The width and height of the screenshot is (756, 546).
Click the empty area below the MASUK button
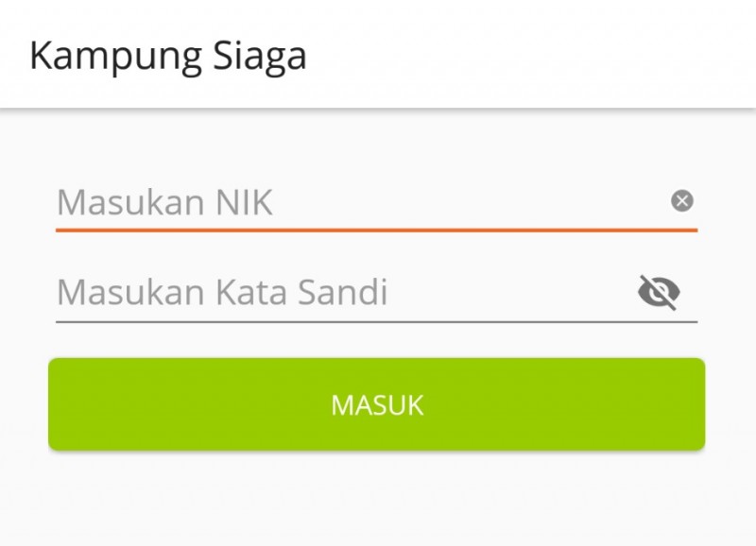click(x=376, y=499)
